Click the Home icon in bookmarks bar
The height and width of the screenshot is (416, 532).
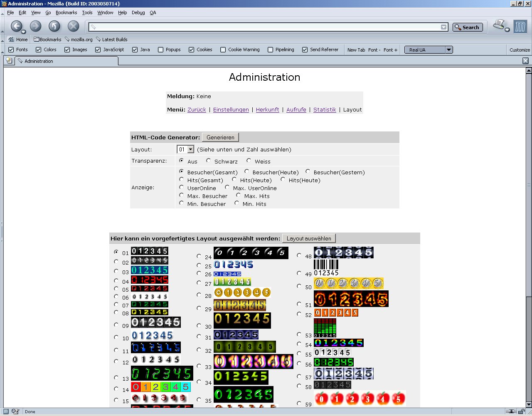tap(11, 40)
